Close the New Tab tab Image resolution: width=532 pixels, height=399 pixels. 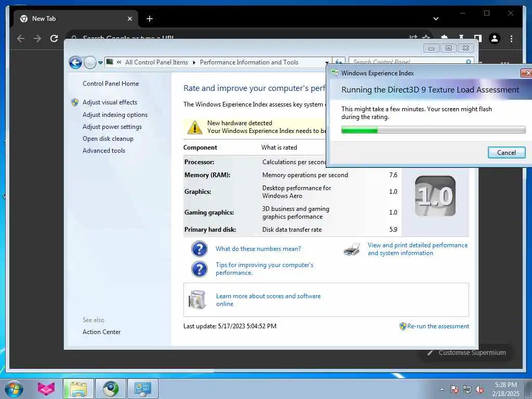pos(129,19)
